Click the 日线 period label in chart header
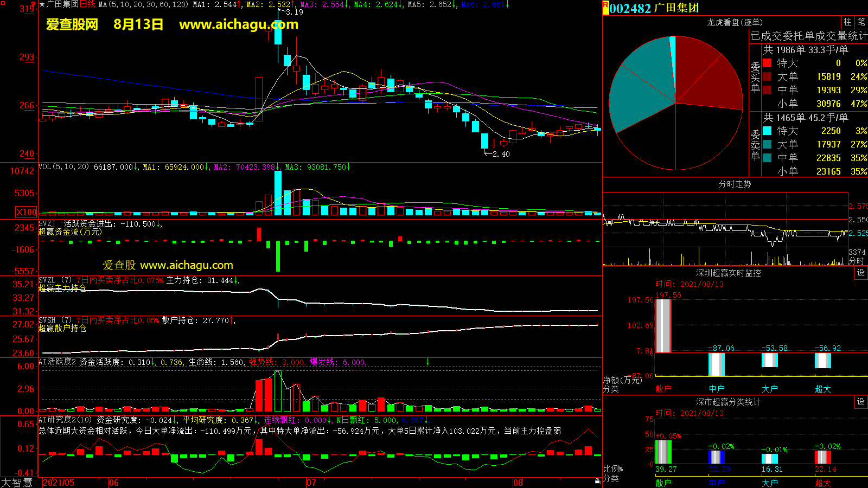Image resolution: width=868 pixels, height=488 pixels. click(x=87, y=4)
